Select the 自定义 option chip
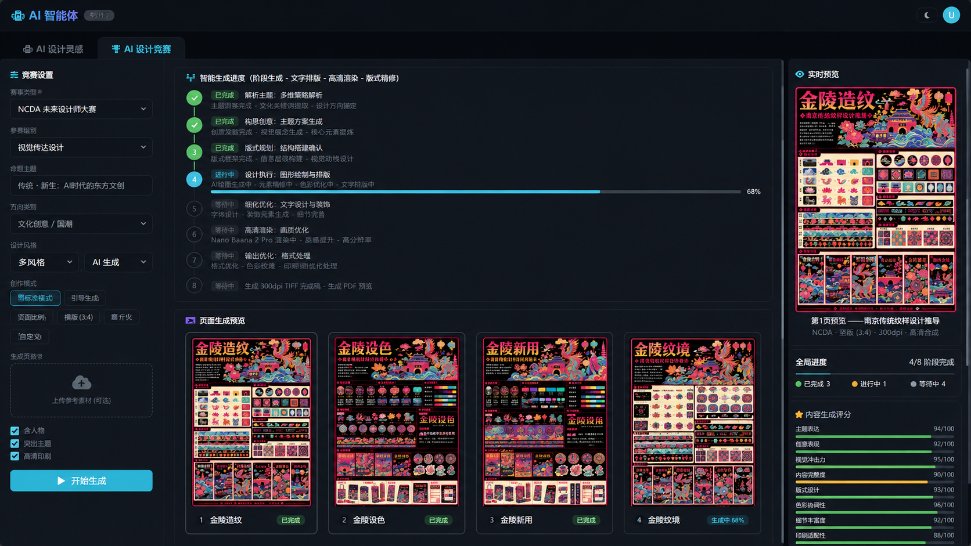971x546 pixels. [30, 337]
